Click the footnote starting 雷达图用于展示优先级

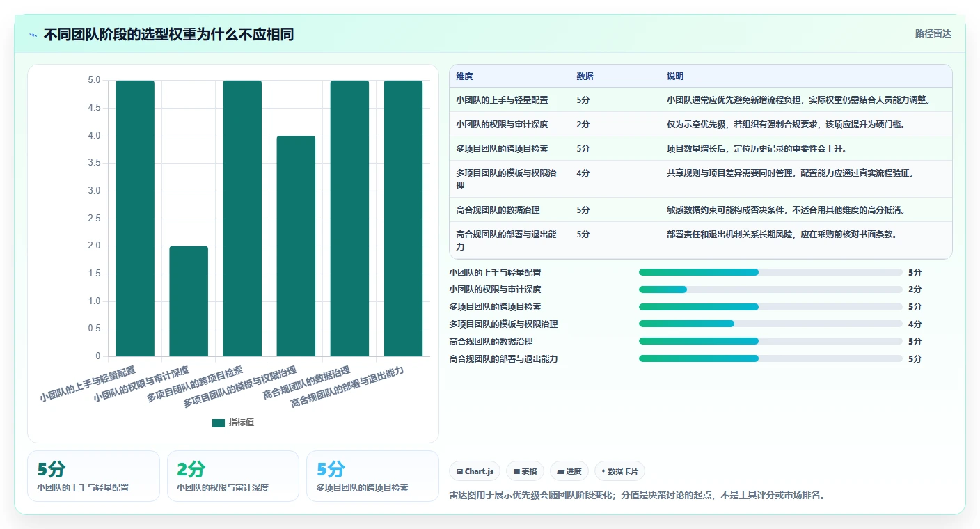(638, 496)
